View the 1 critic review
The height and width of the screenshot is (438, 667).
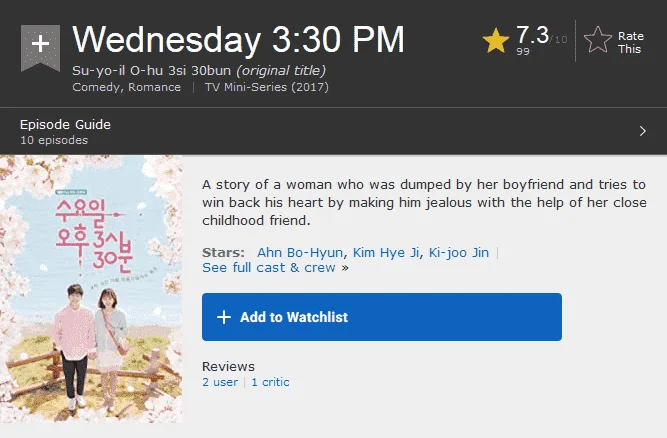tap(270, 382)
